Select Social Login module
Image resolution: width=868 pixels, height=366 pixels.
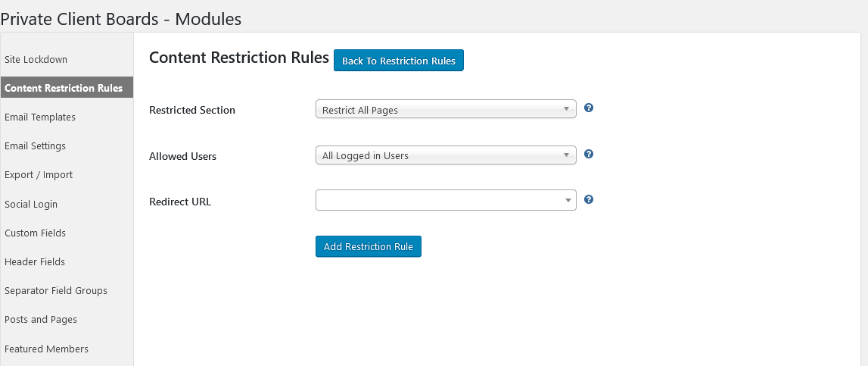[x=31, y=204]
